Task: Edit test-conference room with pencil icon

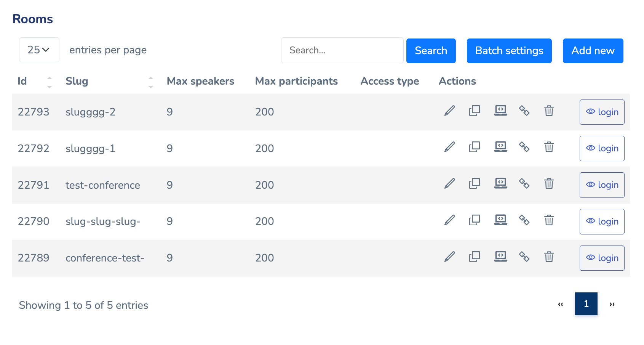Action: point(450,184)
